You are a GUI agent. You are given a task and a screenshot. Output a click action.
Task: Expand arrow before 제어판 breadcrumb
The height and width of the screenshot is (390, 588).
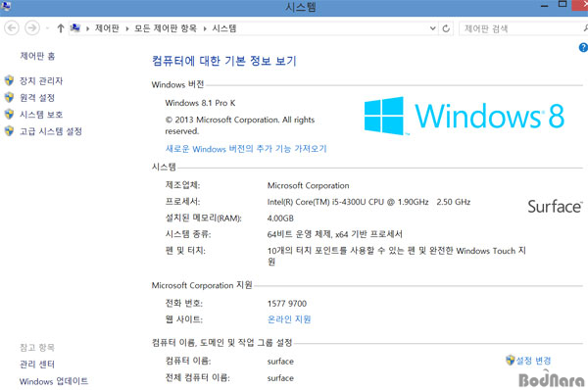pos(87,28)
